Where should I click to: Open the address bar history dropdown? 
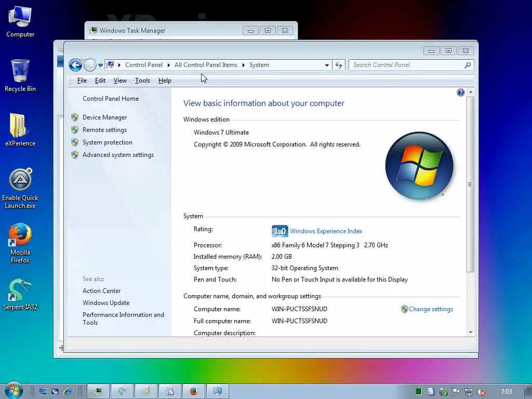tap(327, 65)
